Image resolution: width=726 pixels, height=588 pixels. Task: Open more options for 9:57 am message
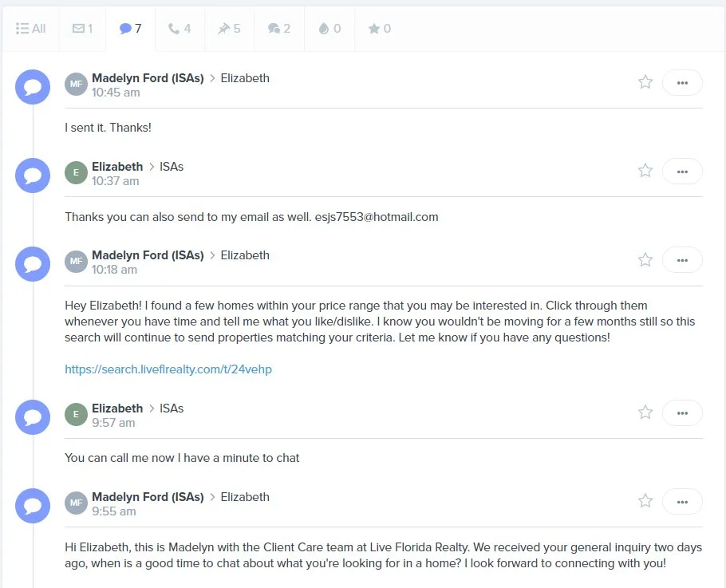click(x=682, y=413)
